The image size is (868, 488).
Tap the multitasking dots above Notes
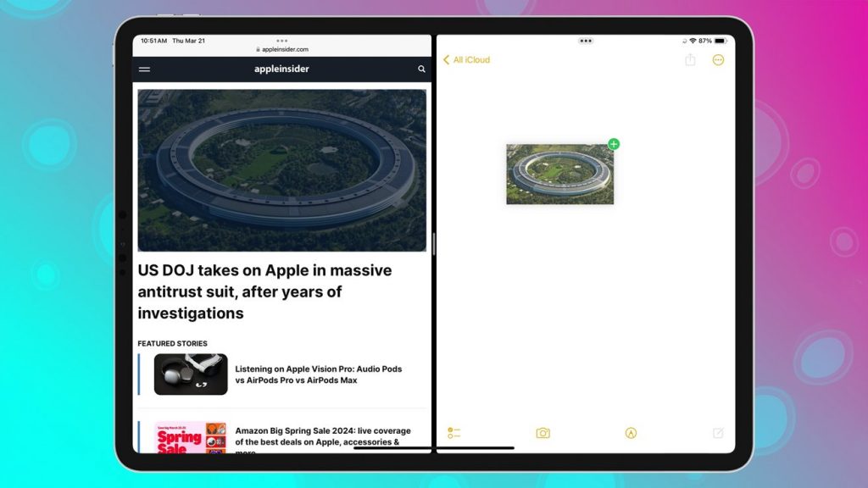[584, 40]
